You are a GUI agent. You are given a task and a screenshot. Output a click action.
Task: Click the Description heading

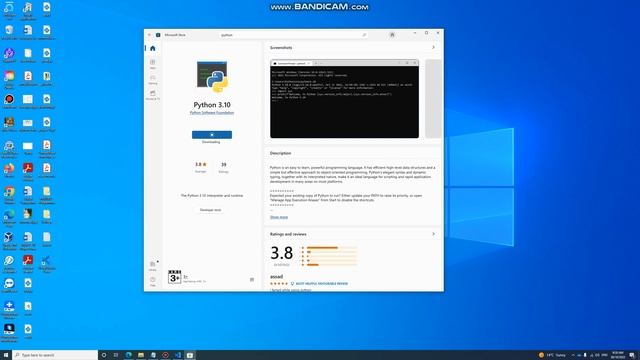[x=280, y=153]
